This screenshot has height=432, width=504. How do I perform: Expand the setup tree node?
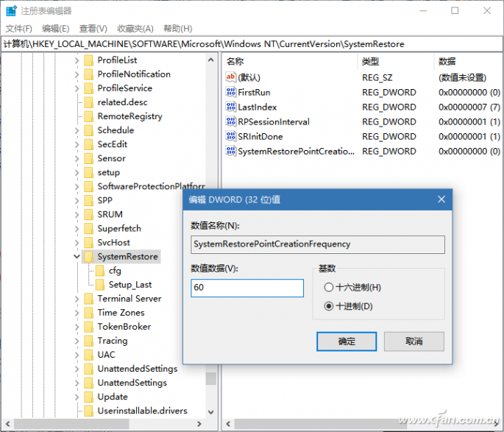click(x=77, y=173)
